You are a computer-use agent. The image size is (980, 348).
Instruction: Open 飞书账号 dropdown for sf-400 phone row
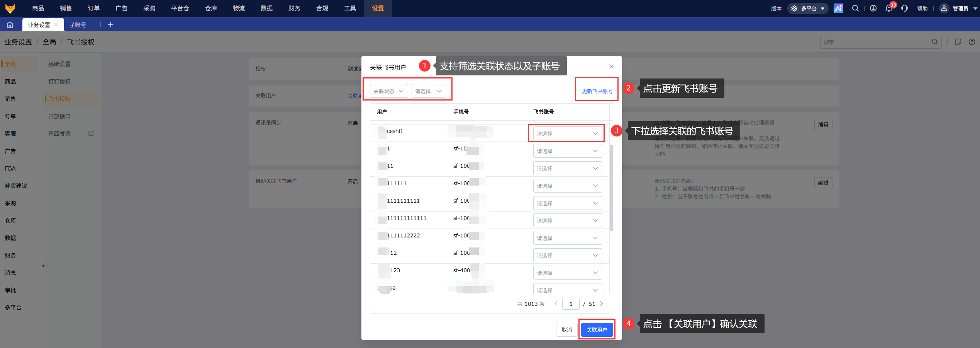coord(568,273)
